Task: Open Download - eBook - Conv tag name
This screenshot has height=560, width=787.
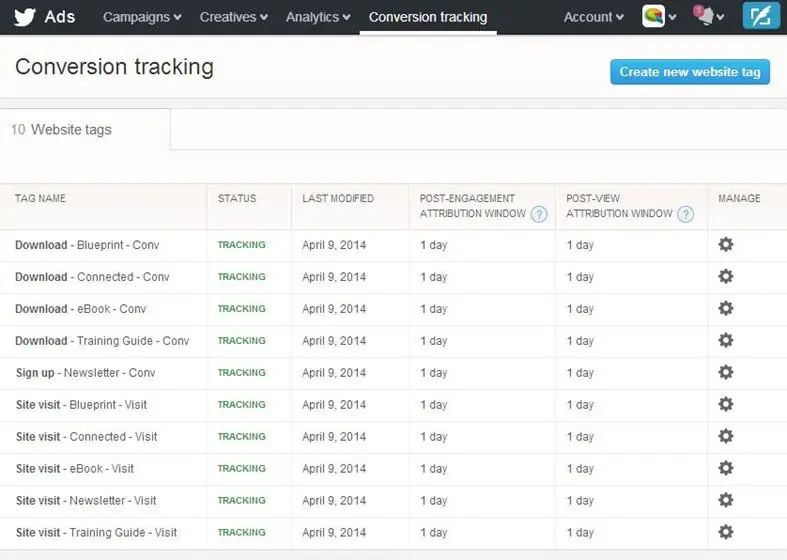Action: tap(80, 309)
